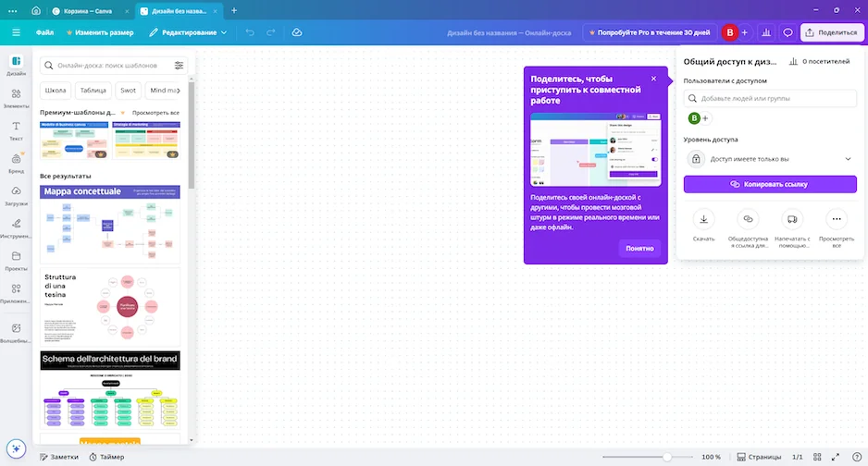868x466 pixels.
Task: Select the Strategia di marketing premium template
Action: tap(146, 141)
